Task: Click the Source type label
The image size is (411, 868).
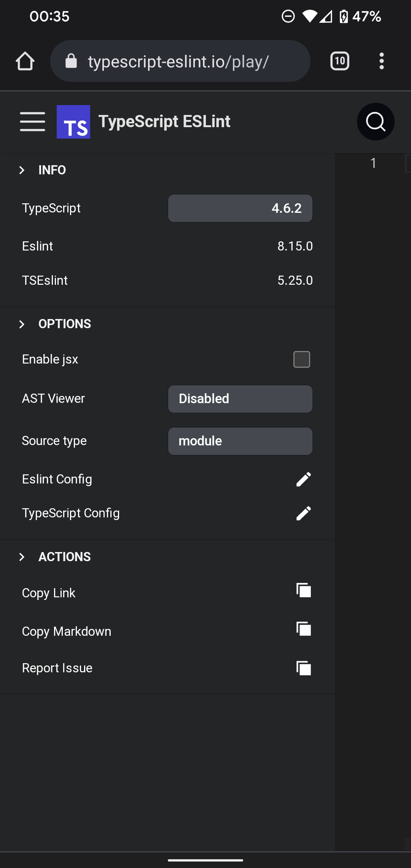Action: point(54,441)
